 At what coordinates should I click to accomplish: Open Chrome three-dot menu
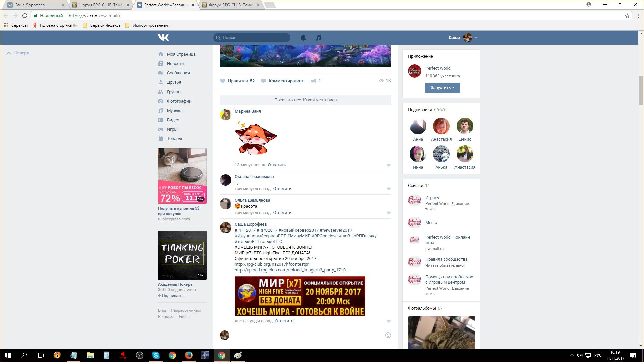(x=638, y=16)
